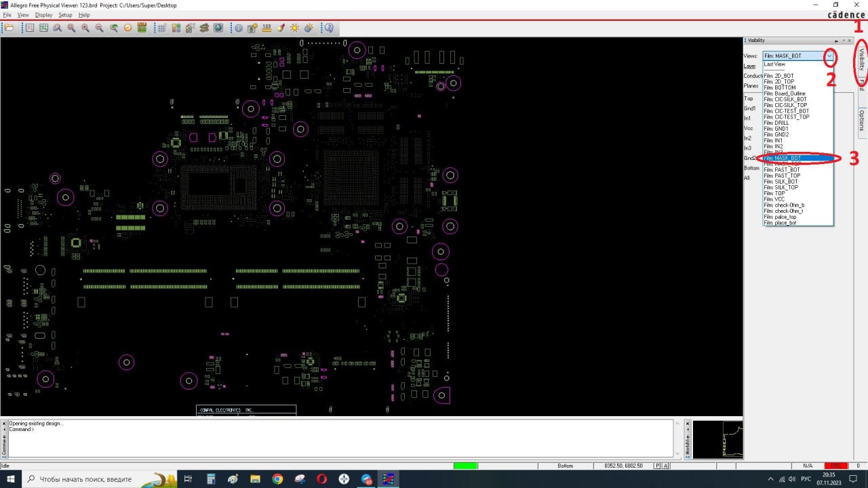Click the Zoom Fit toolbar icon
This screenshot has width=868, height=488.
[x=71, y=28]
